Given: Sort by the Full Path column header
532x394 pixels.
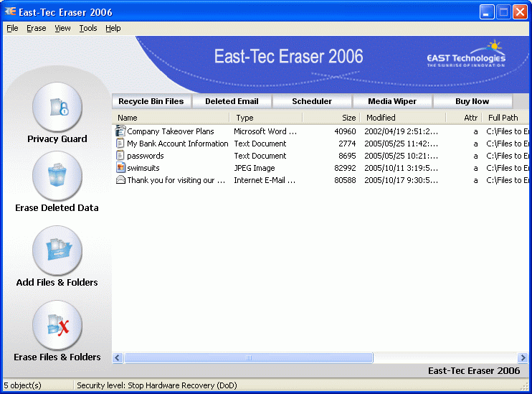Looking at the screenshot, I should (505, 118).
